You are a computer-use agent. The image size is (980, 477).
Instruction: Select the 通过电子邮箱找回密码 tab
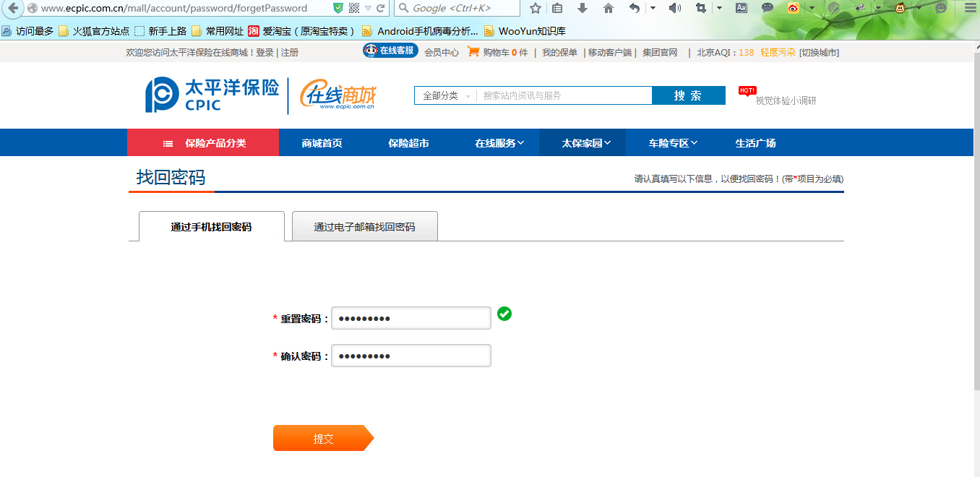(x=365, y=226)
